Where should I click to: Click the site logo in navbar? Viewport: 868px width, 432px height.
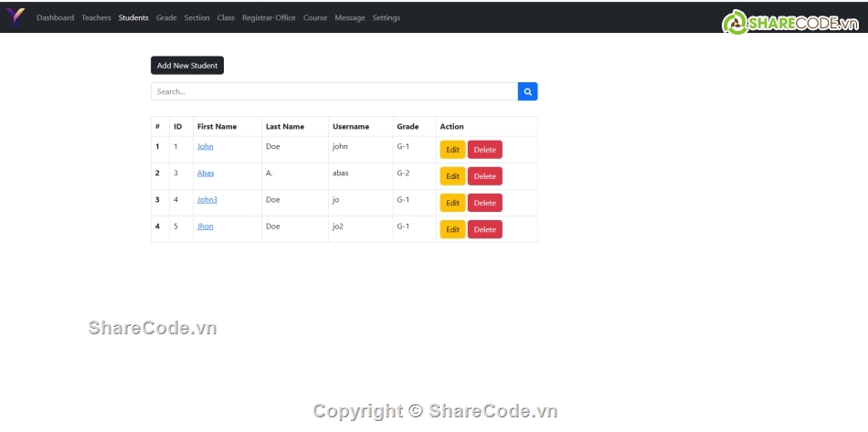click(16, 17)
